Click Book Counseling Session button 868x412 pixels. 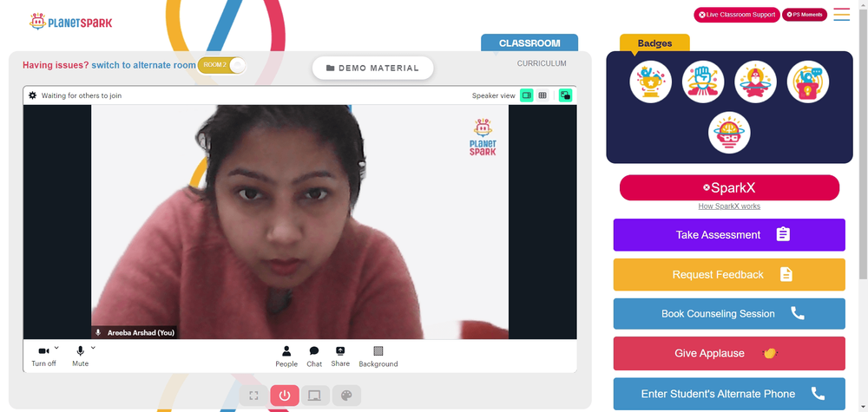click(729, 314)
